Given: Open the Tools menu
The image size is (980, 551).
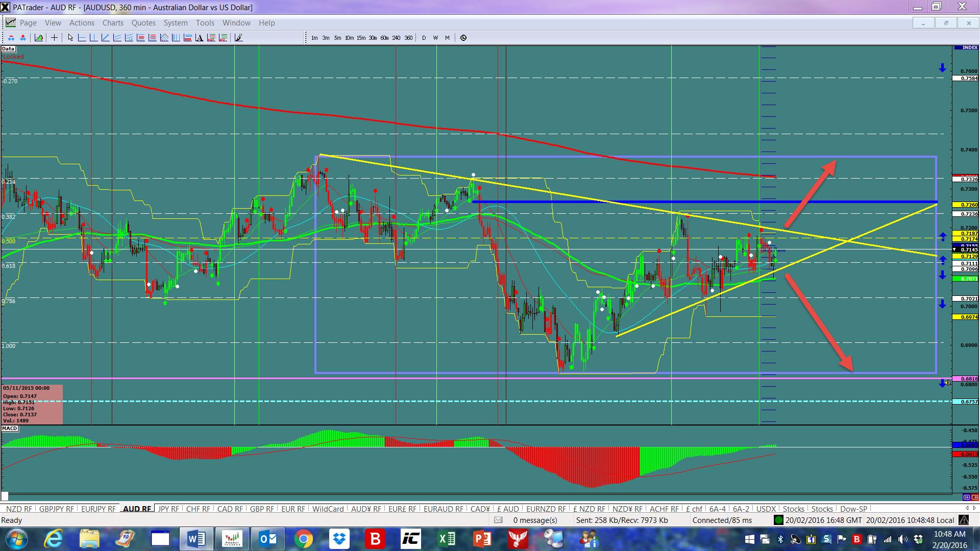Looking at the screenshot, I should [x=205, y=23].
